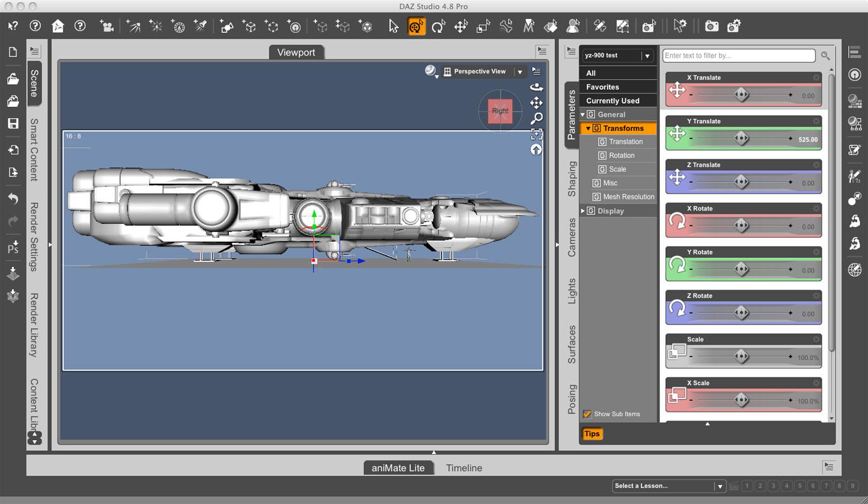Create a new spotlight via toolbar
Viewport: 868px width, 504px height.
(200, 26)
